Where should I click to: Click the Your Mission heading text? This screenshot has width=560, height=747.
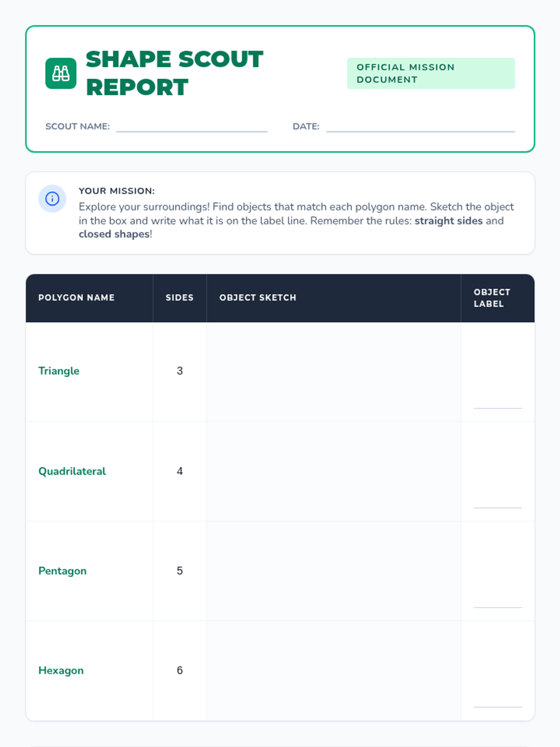click(x=117, y=191)
